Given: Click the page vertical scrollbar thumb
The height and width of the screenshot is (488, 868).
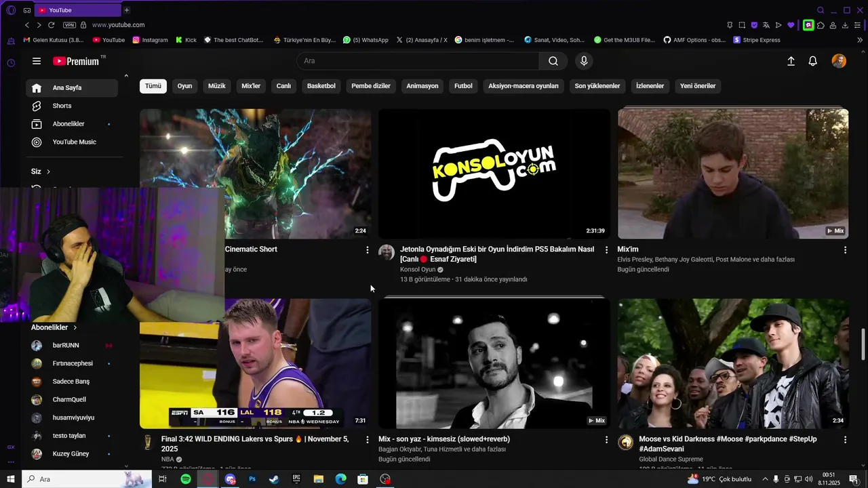Looking at the screenshot, I should click(863, 346).
